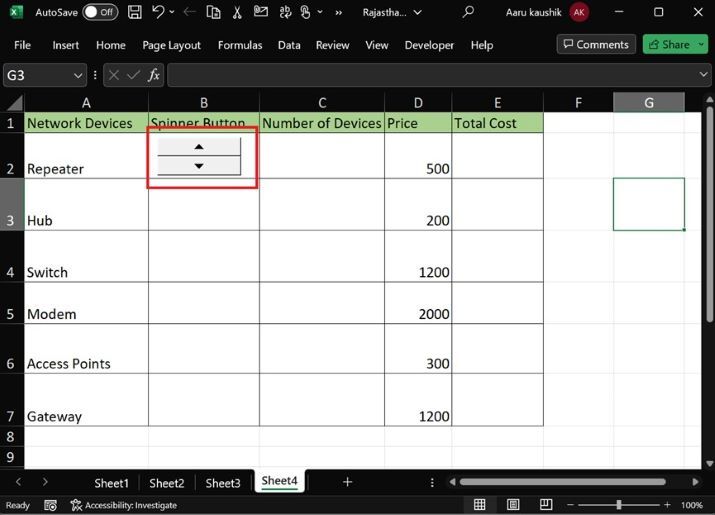Screen dimensions: 715x515
Task: Click the spinner button up arrow
Action: (x=199, y=146)
